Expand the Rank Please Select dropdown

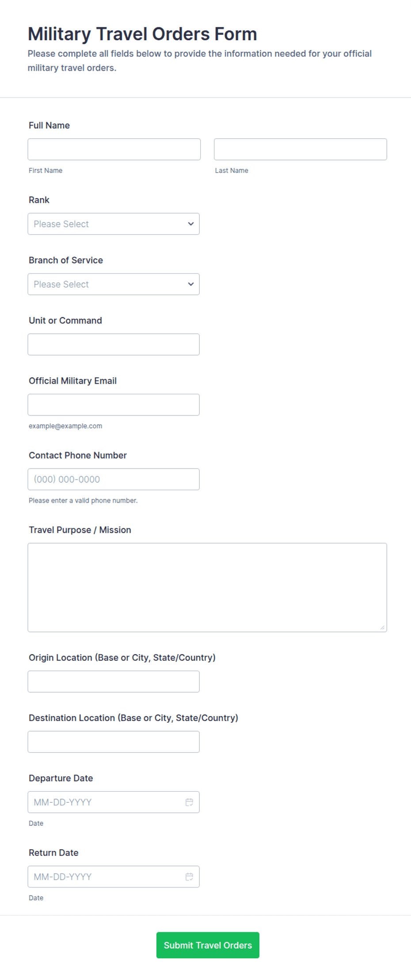(114, 224)
